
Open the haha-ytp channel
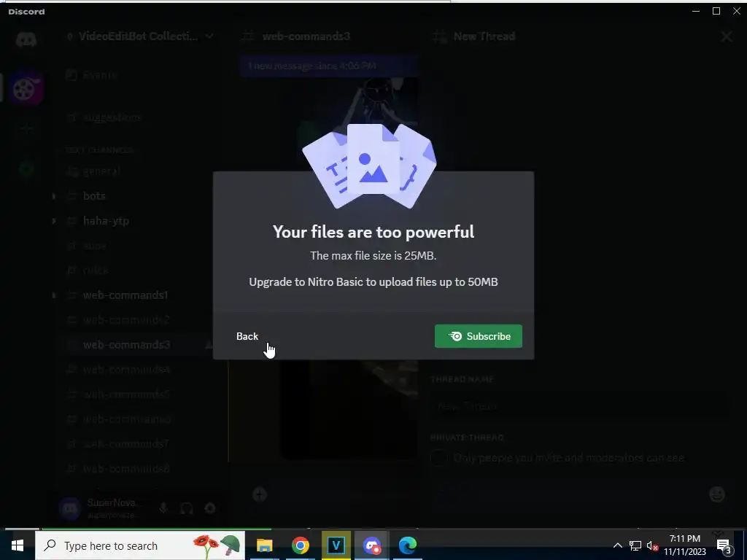[x=106, y=220]
